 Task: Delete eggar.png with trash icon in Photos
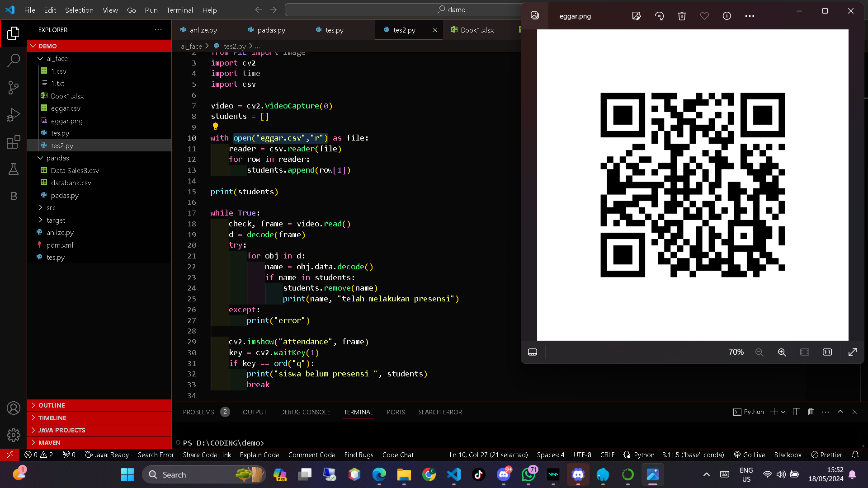[x=682, y=16]
